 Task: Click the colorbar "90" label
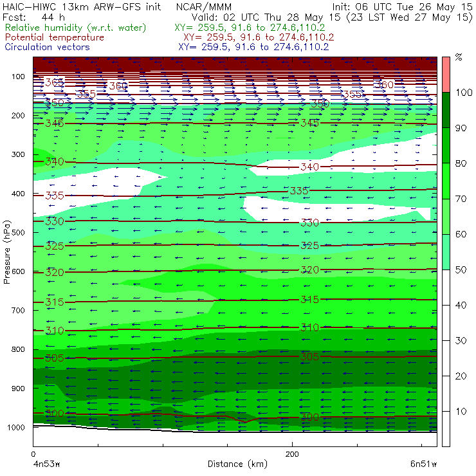[x=461, y=128]
